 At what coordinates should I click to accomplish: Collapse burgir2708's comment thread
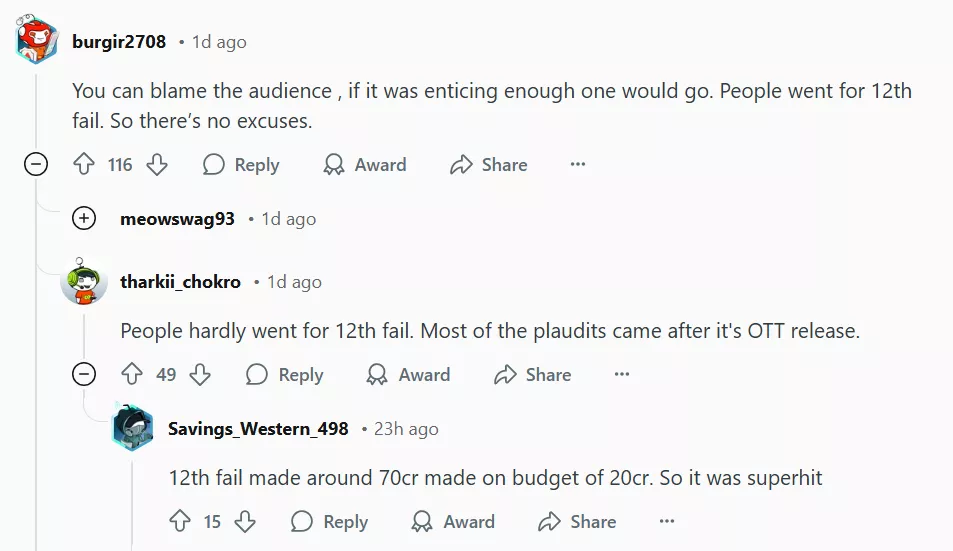tap(36, 165)
